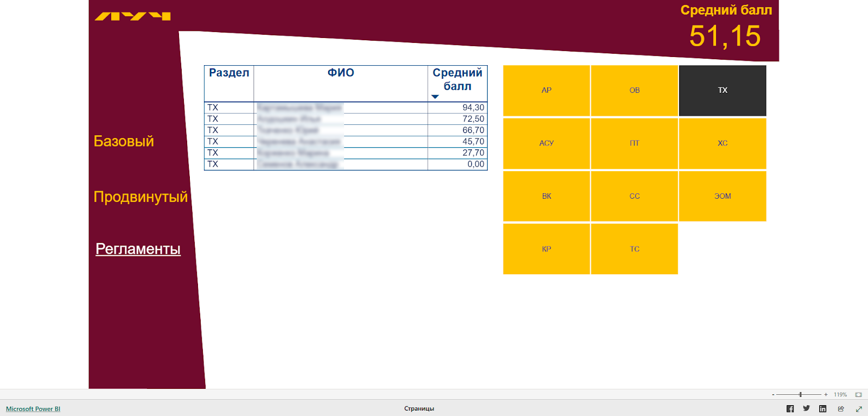Sort the table by the Раздел column
The image size is (868, 416).
[x=229, y=73]
